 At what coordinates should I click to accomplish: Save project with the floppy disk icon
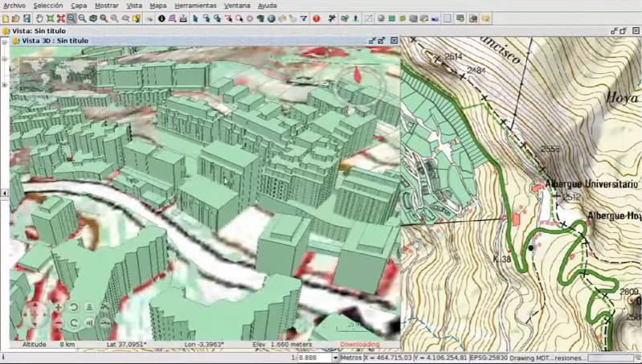coord(27,18)
